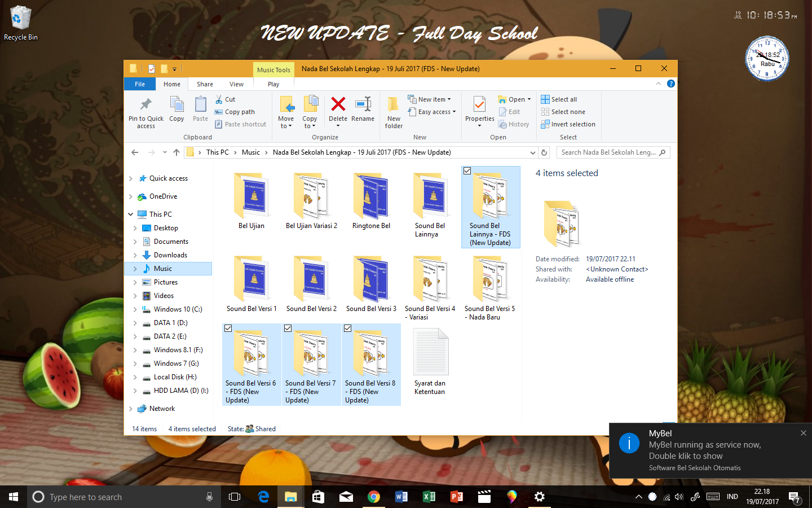Click the analog clock gadget on desktop
The image size is (812, 508).
click(767, 58)
